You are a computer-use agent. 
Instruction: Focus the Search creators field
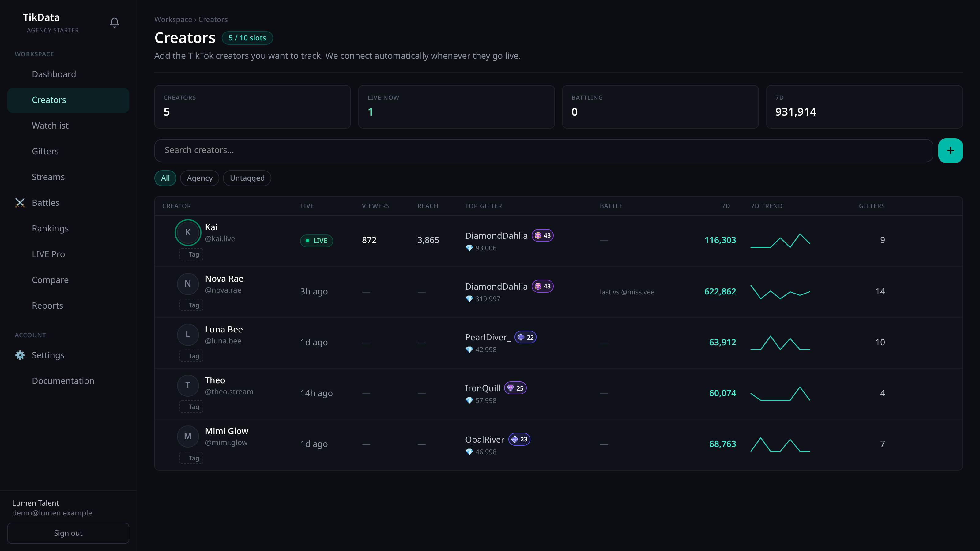pos(544,151)
